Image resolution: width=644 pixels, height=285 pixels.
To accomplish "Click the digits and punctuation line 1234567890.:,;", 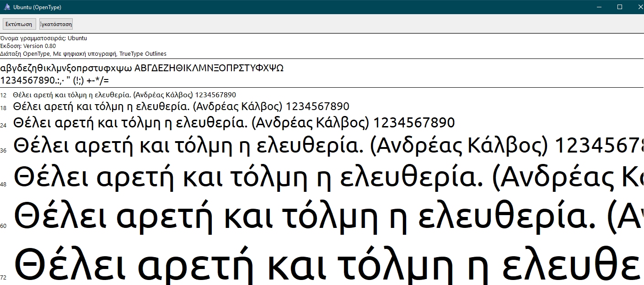I will click(x=54, y=81).
